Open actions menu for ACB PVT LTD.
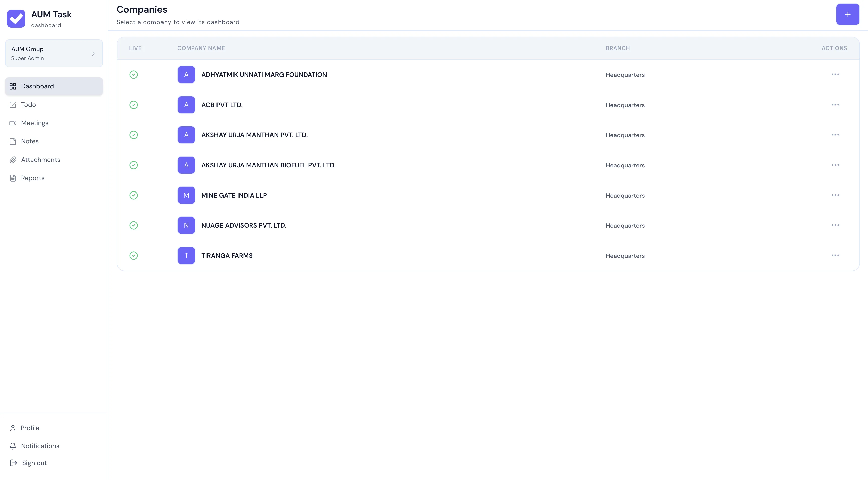Screen dimensions: 868x480 [x=835, y=105]
